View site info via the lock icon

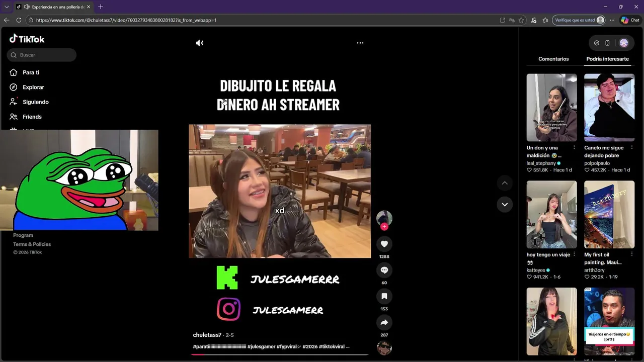pyautogui.click(x=31, y=20)
